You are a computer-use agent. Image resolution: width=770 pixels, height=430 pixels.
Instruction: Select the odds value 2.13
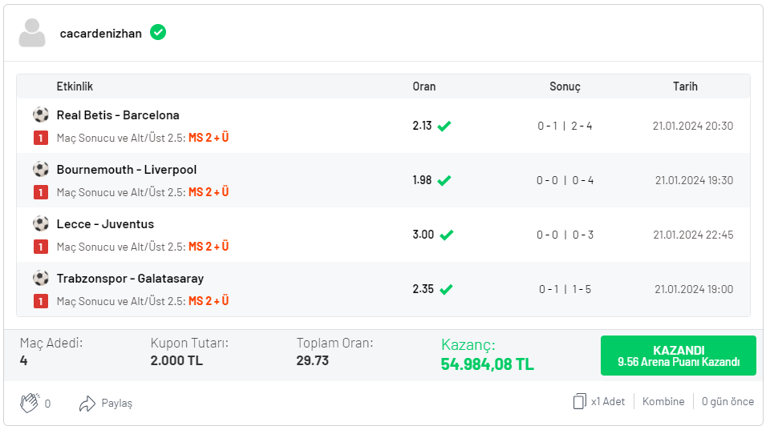[422, 126]
